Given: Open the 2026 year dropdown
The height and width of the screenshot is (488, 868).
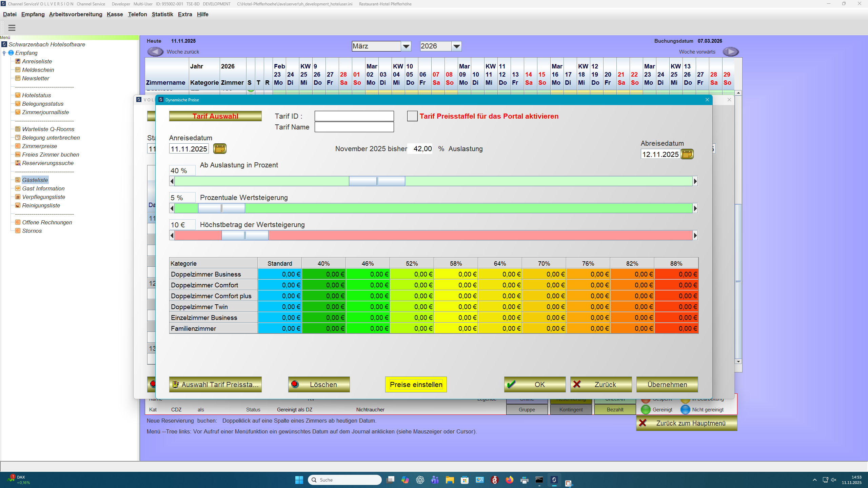Looking at the screenshot, I should tap(456, 46).
